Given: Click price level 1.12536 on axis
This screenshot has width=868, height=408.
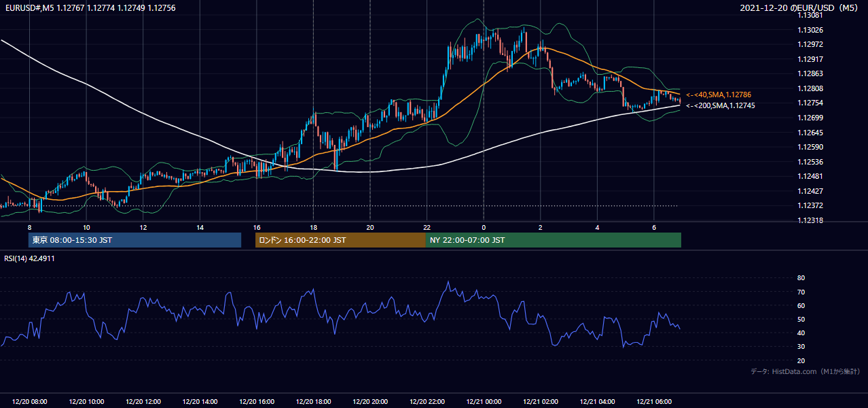Looking at the screenshot, I should (810, 162).
